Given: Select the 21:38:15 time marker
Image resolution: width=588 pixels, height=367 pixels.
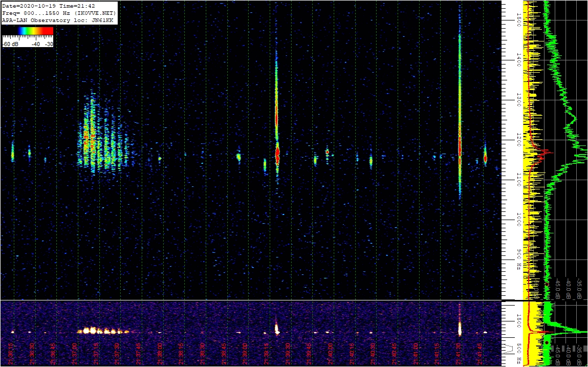Looking at the screenshot, I should (x=181, y=353).
